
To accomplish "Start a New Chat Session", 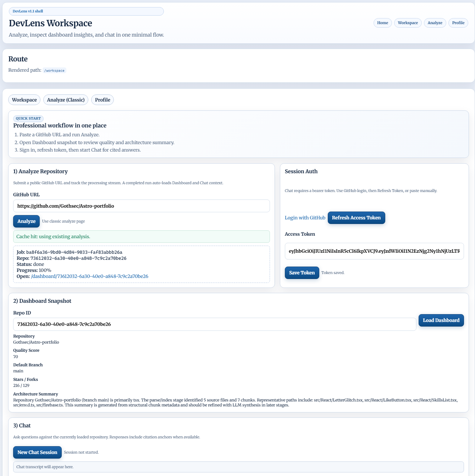I will click(37, 452).
